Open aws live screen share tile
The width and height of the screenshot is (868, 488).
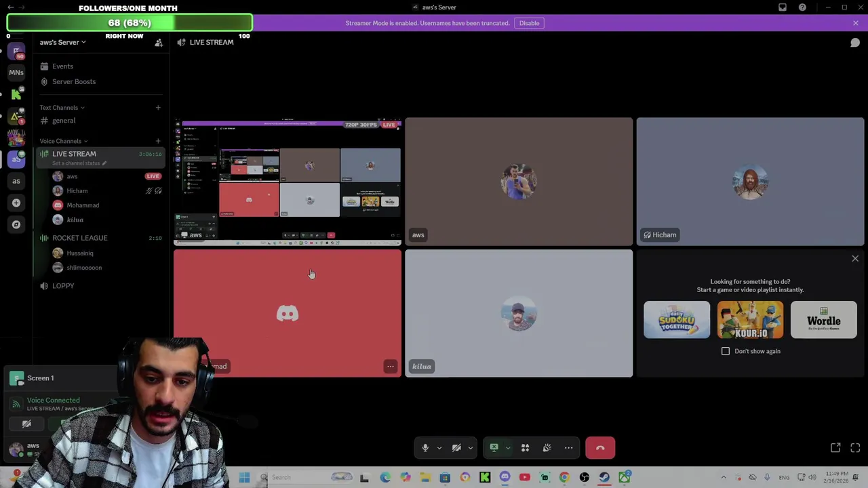(288, 182)
